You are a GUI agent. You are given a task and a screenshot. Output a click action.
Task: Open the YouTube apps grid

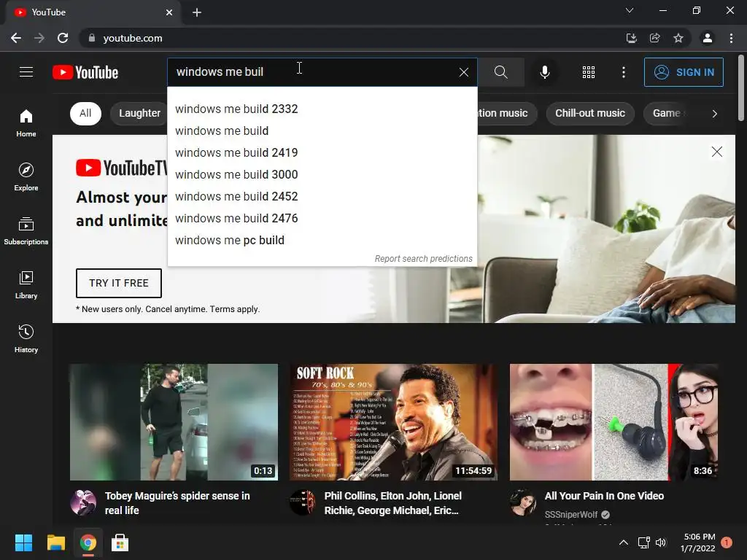coord(589,72)
